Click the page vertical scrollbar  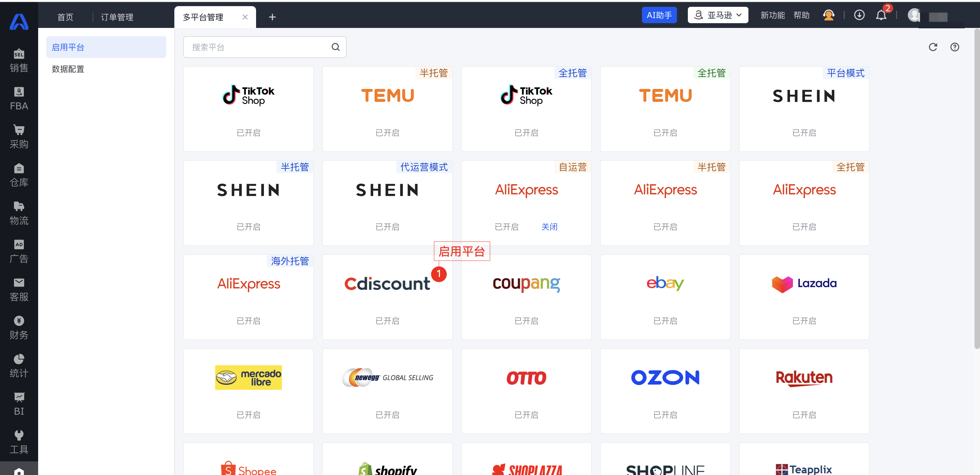click(x=977, y=189)
